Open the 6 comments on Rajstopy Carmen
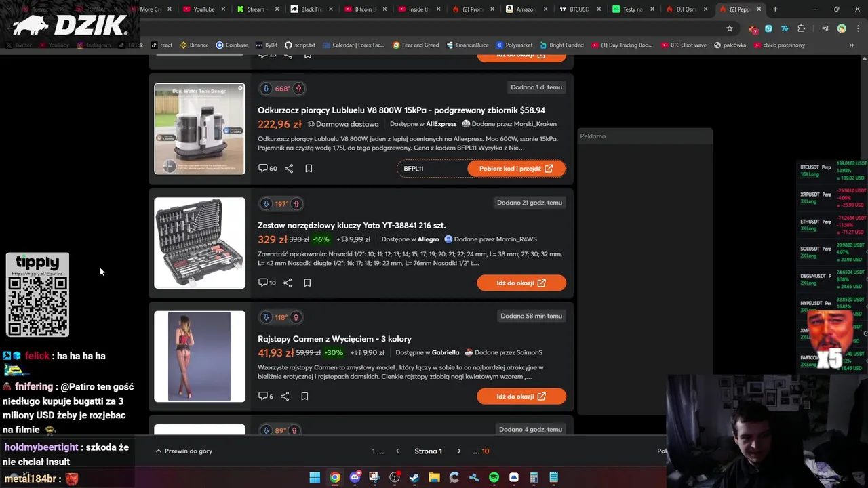The width and height of the screenshot is (868, 488). [265, 396]
